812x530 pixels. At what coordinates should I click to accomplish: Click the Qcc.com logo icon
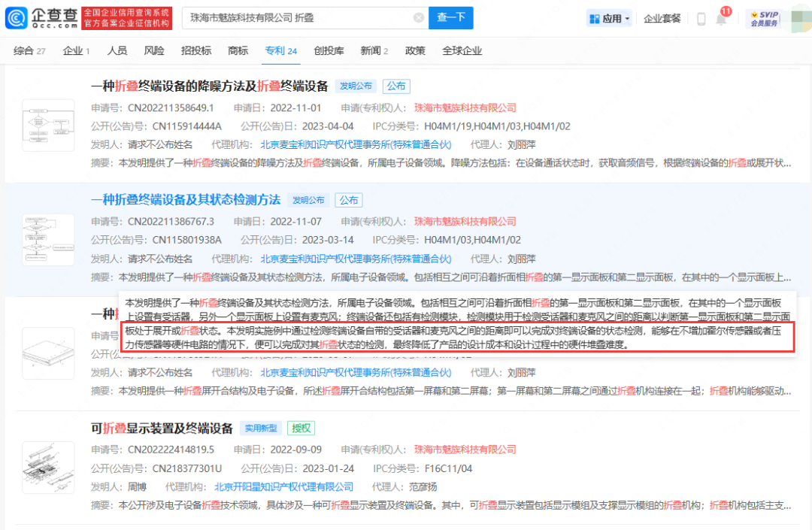pos(17,18)
